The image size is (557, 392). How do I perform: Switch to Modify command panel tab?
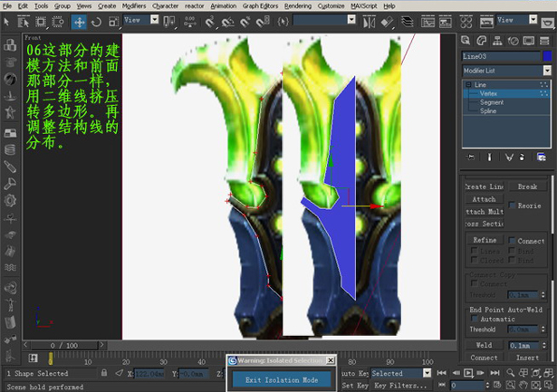(481, 41)
